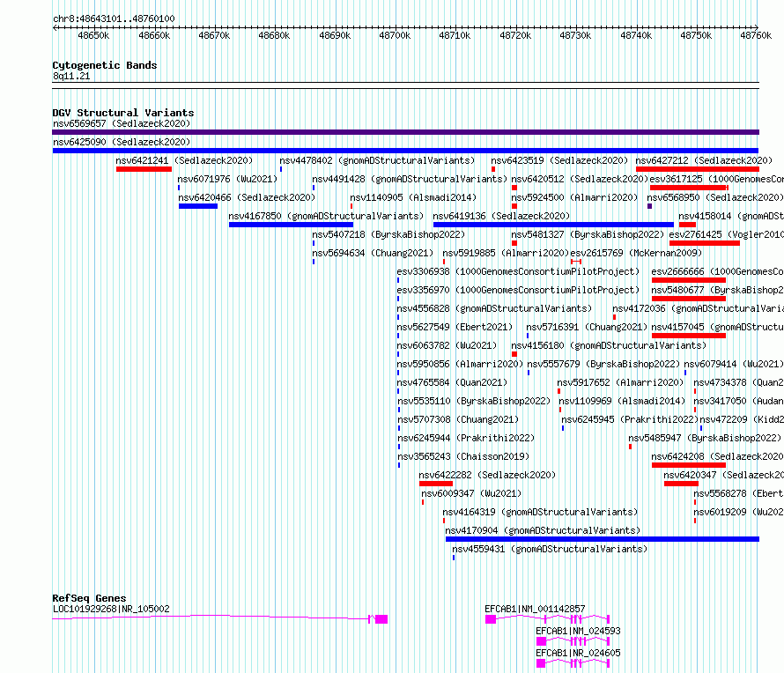Screen dimensions: 784x673
Task: Open the nsv6063782 (Wu2021) label
Action: point(447,345)
